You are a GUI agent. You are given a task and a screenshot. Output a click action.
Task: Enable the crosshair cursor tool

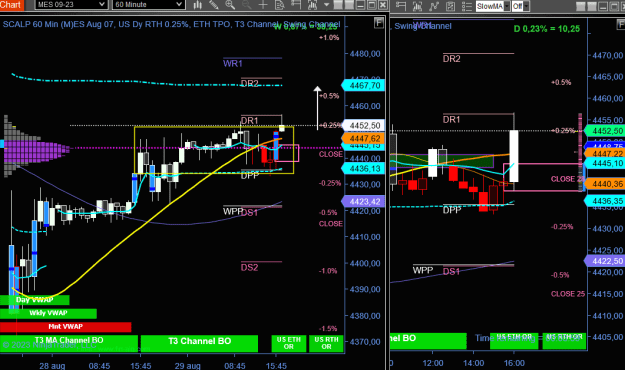(x=263, y=5)
